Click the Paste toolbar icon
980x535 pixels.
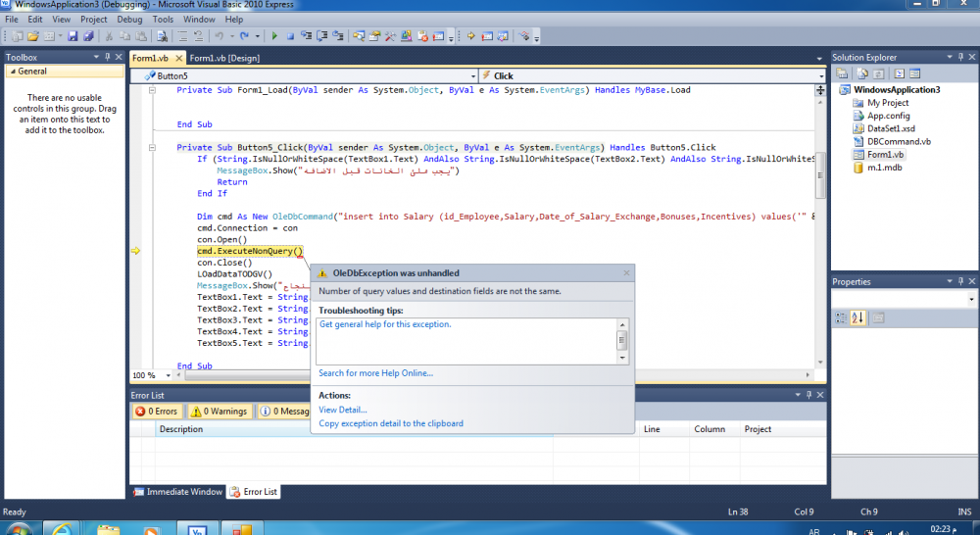point(141,37)
